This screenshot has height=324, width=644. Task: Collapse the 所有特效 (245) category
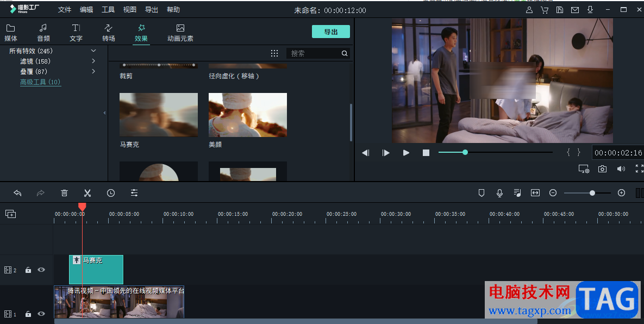93,51
